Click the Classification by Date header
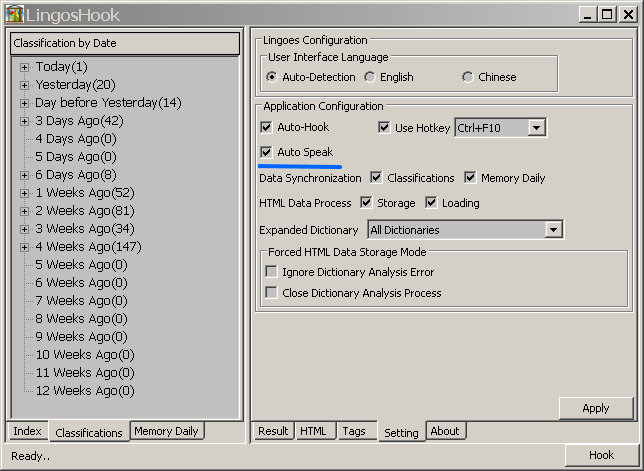 point(125,43)
